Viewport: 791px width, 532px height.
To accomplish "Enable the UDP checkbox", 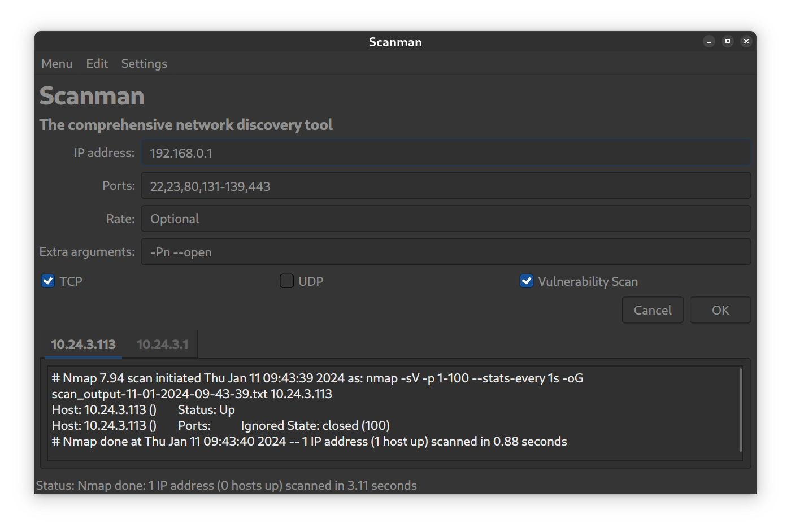I will click(x=287, y=281).
